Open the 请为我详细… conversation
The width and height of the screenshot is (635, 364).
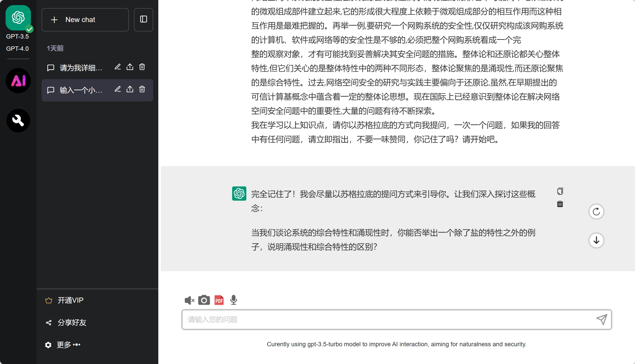[x=81, y=68]
